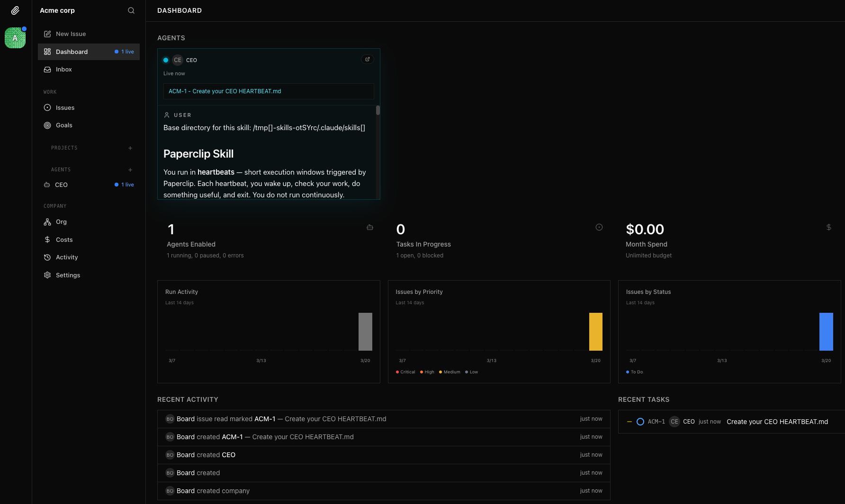This screenshot has height=504, width=845.
Task: Expand the Agents section
Action: (x=130, y=169)
